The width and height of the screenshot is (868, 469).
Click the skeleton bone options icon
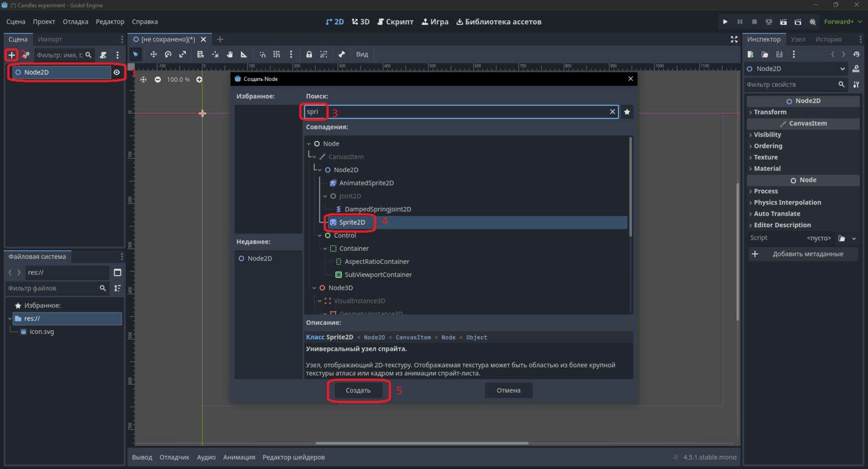pyautogui.click(x=341, y=54)
